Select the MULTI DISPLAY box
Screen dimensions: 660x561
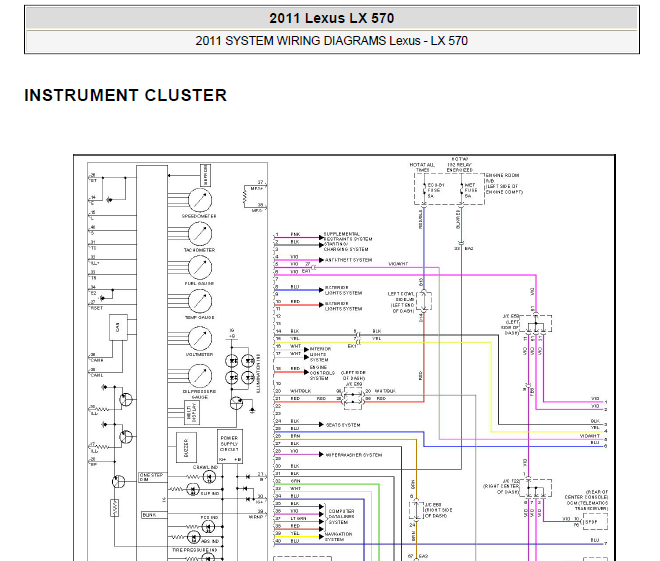coord(192,412)
